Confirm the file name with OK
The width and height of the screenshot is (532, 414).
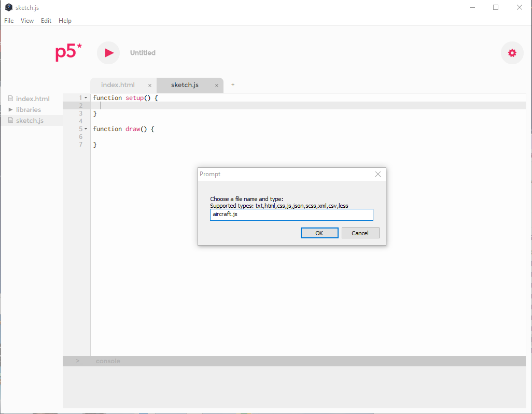pyautogui.click(x=319, y=233)
